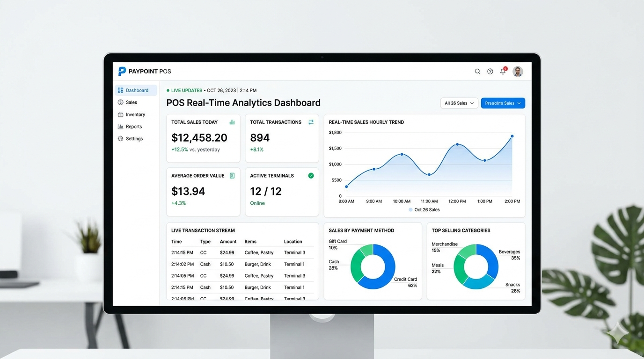This screenshot has height=359, width=644.
Task: Select the Reports chart icon in sidebar
Action: (121, 126)
